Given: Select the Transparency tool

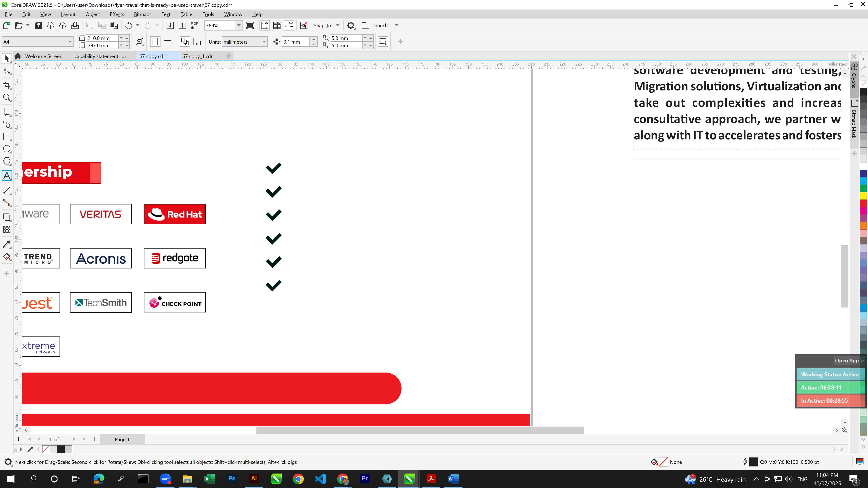Looking at the screenshot, I should click(x=7, y=229).
